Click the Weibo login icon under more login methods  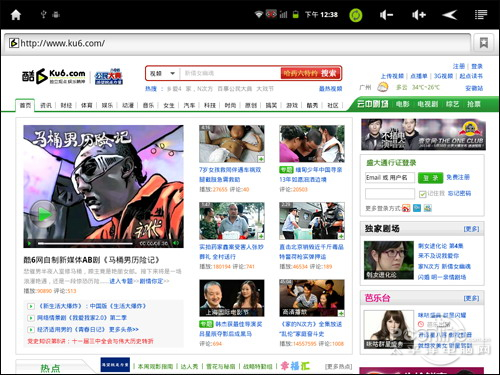pos(406,208)
